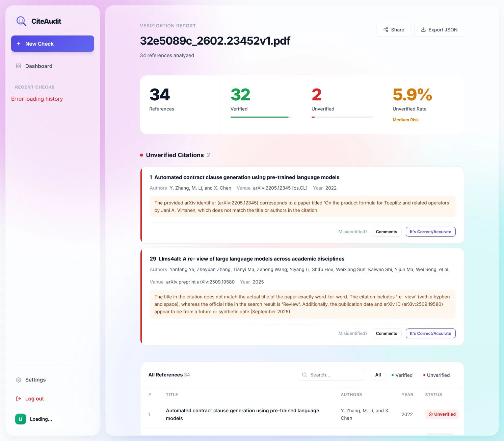
Task: Click the Misidentified? link on citation 1
Action: pyautogui.click(x=353, y=231)
